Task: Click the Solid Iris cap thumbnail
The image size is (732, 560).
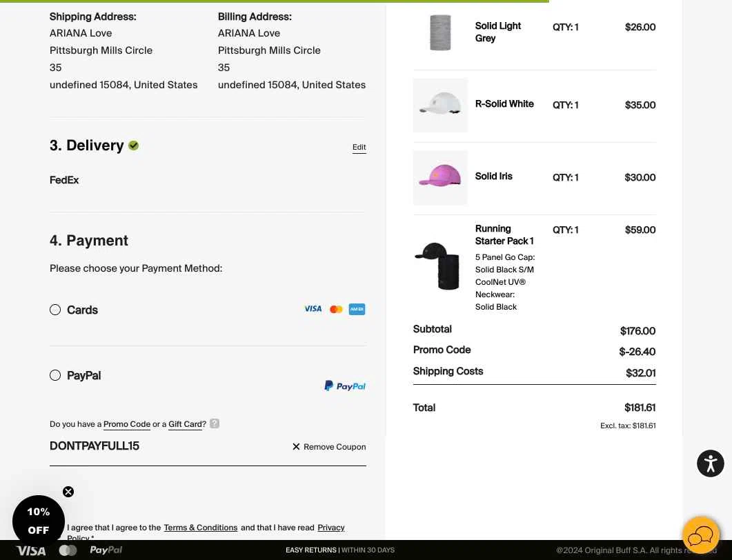Action: [x=440, y=177]
